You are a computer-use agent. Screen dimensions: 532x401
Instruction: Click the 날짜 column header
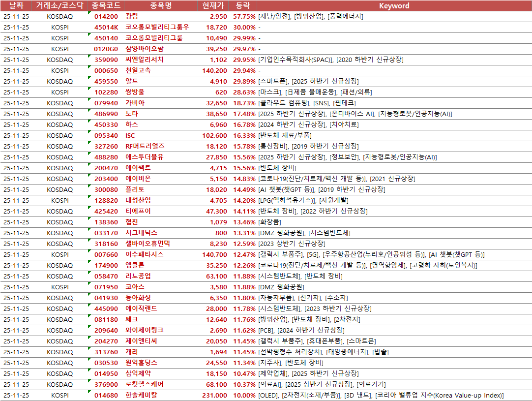(x=16, y=5)
